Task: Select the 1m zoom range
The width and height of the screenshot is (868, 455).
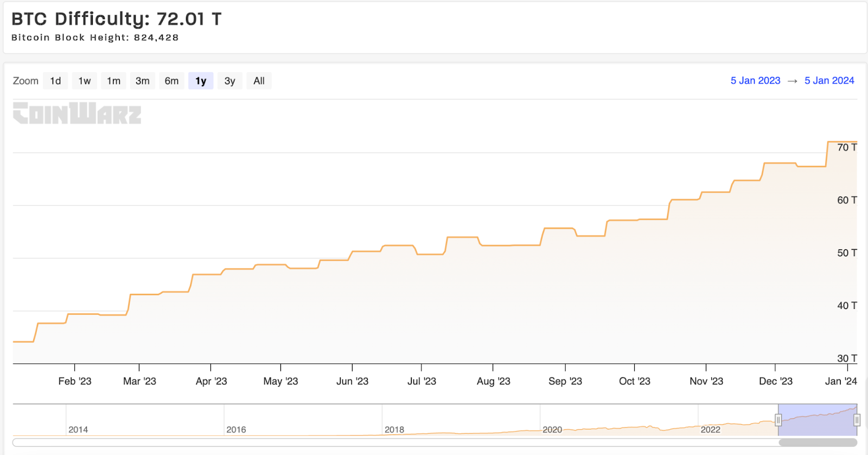Action: [113, 81]
